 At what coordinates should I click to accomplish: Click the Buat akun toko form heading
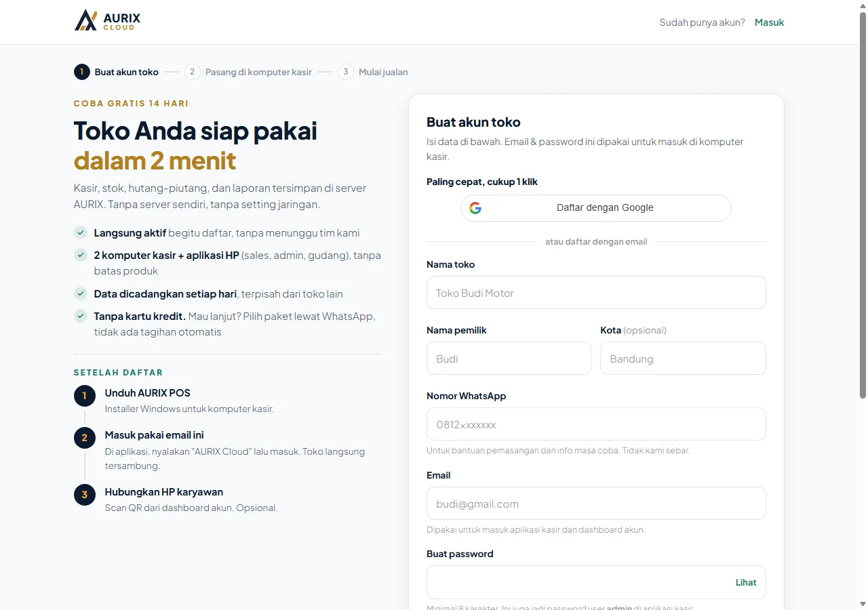tap(473, 123)
